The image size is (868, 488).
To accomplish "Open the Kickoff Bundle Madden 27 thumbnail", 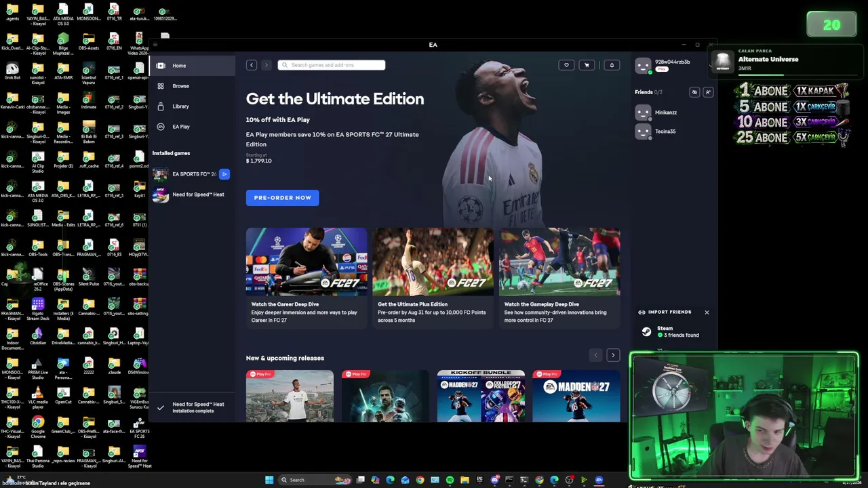I will point(481,396).
